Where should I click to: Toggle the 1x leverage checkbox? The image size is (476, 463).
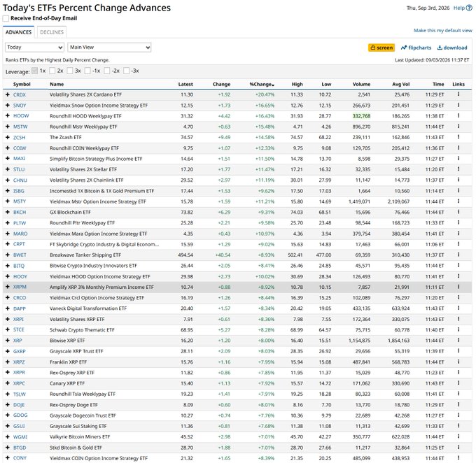point(34,71)
